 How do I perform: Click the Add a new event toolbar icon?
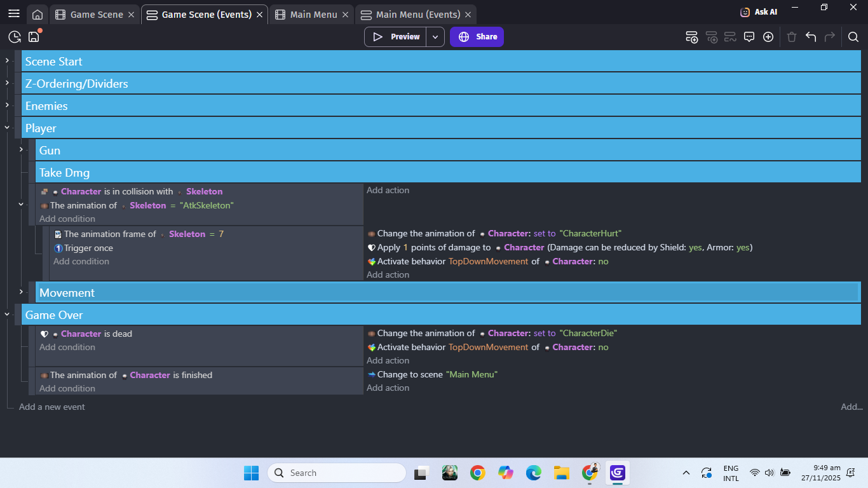pos(692,37)
